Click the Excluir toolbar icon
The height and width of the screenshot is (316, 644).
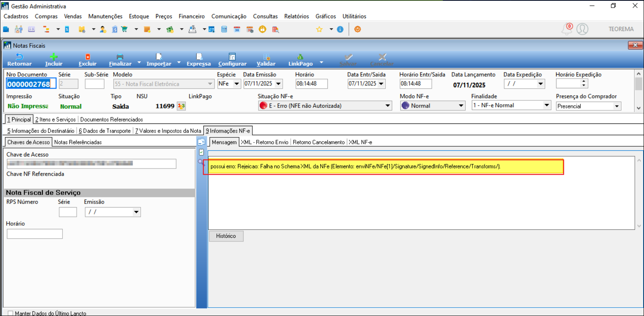[x=88, y=57]
